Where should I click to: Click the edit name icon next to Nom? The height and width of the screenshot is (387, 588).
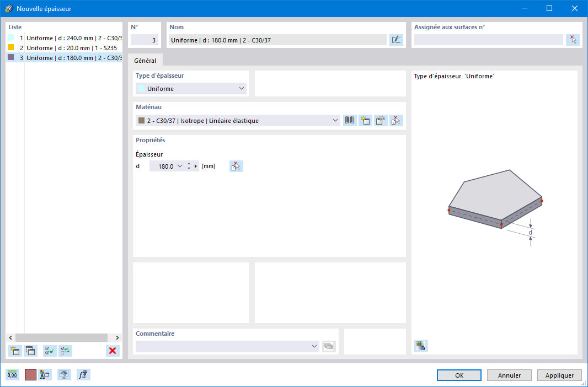point(396,40)
